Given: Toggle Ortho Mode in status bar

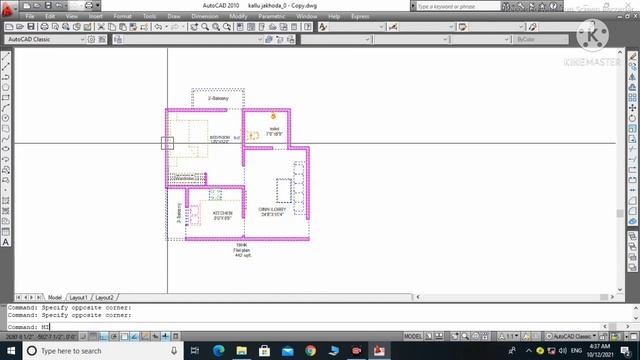Looking at the screenshot, I should pos(104,337).
